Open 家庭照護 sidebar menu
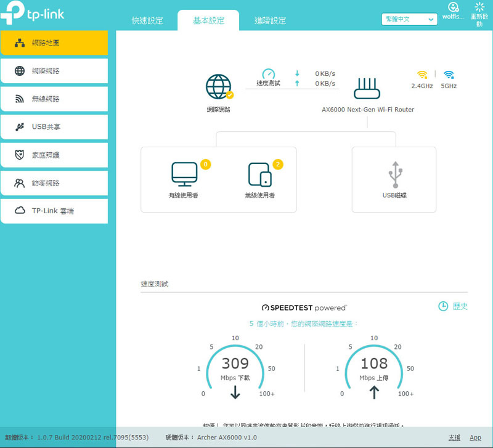Image resolution: width=493 pixels, height=448 pixels. pos(54,155)
